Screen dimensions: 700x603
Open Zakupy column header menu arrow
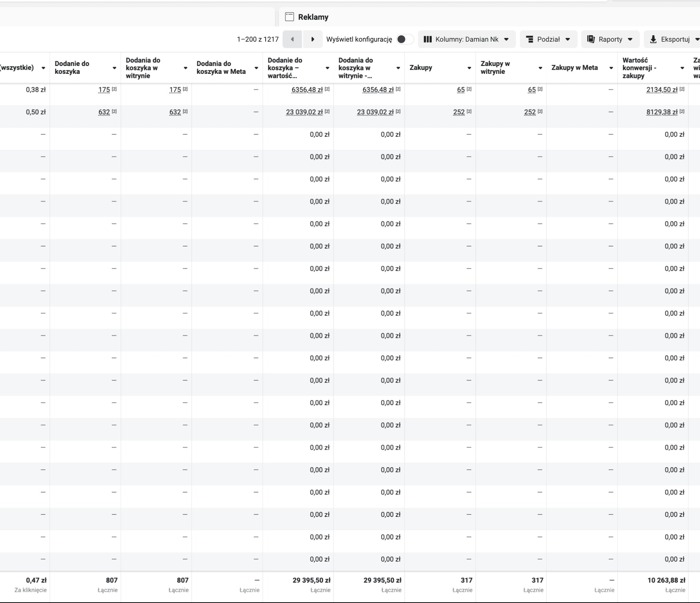(469, 68)
